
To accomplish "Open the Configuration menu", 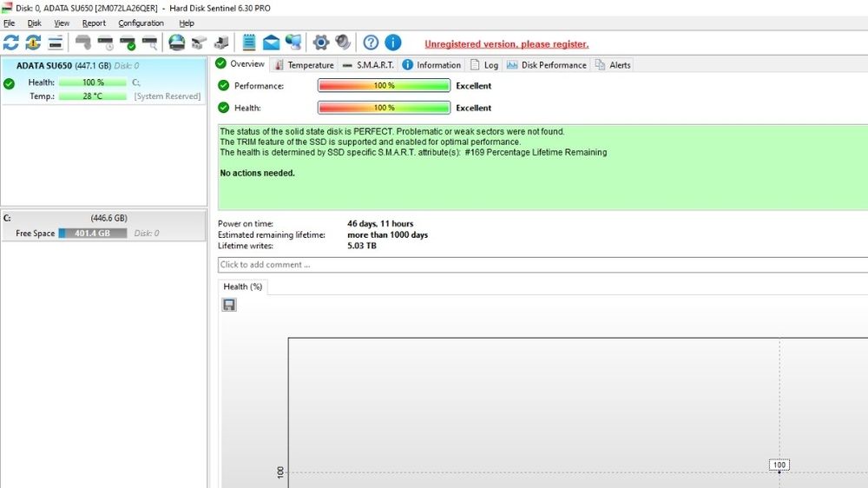I will click(141, 23).
